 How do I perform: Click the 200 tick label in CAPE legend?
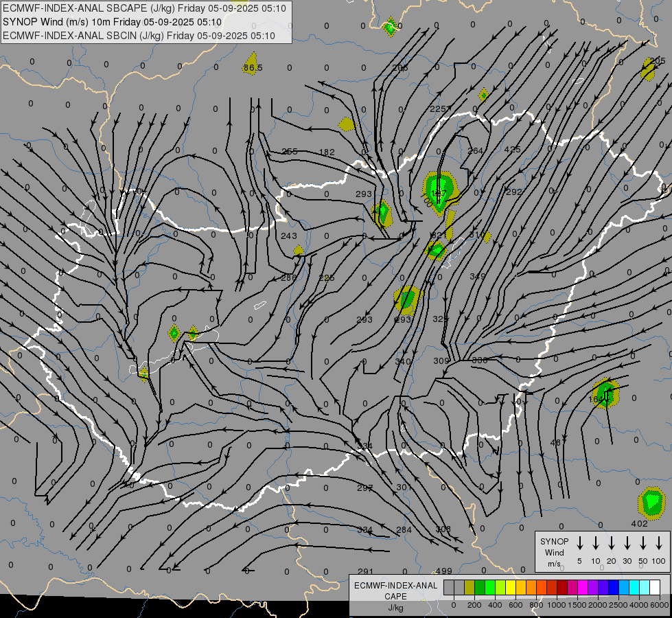click(474, 605)
